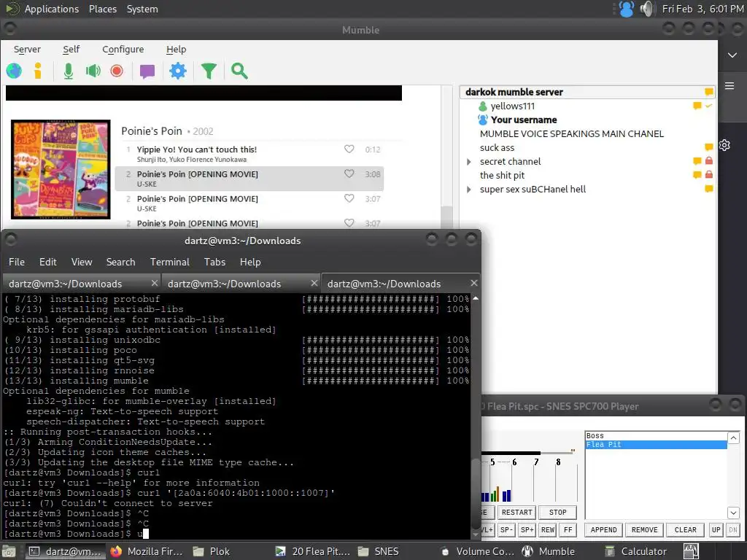The width and height of the screenshot is (747, 560).
Task: Deafen yourself via speaker icon
Action: [93, 71]
